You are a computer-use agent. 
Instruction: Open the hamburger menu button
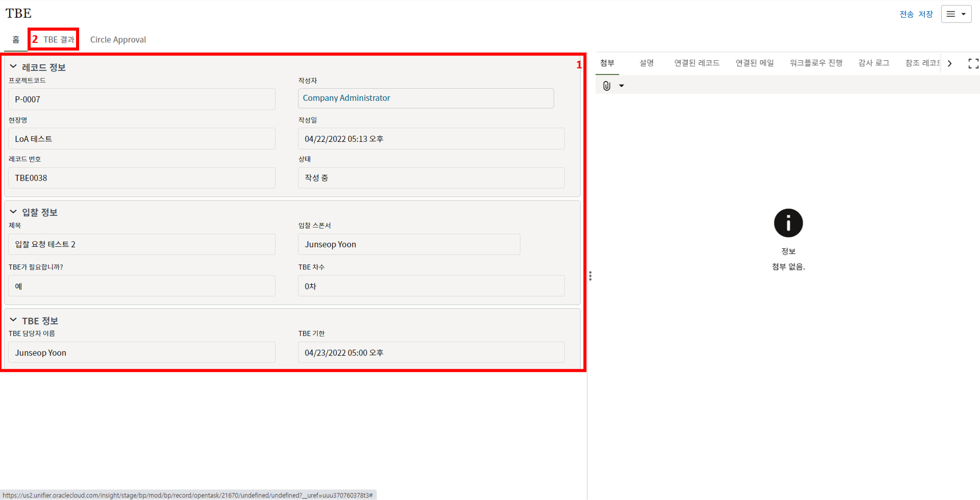coord(955,14)
